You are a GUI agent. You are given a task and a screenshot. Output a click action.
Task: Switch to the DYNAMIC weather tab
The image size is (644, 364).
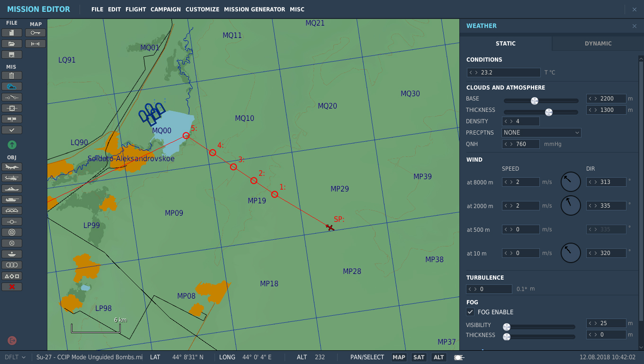tap(598, 44)
